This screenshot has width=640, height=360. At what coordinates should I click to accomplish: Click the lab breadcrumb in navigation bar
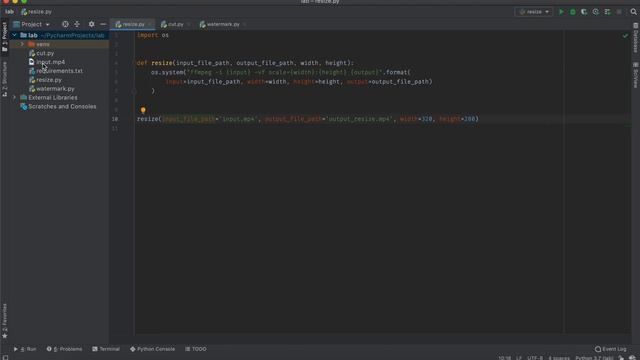(9, 12)
